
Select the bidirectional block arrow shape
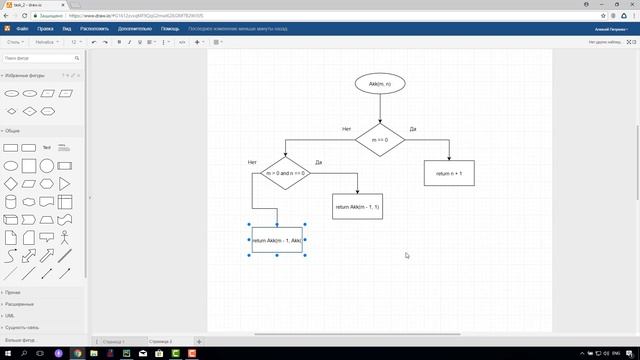click(29, 256)
